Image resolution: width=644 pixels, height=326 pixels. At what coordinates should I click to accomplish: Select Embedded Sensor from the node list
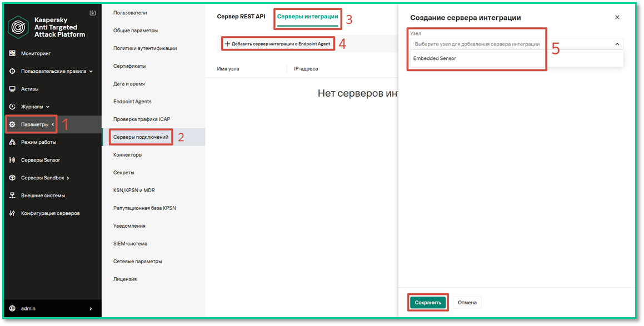pos(517,58)
